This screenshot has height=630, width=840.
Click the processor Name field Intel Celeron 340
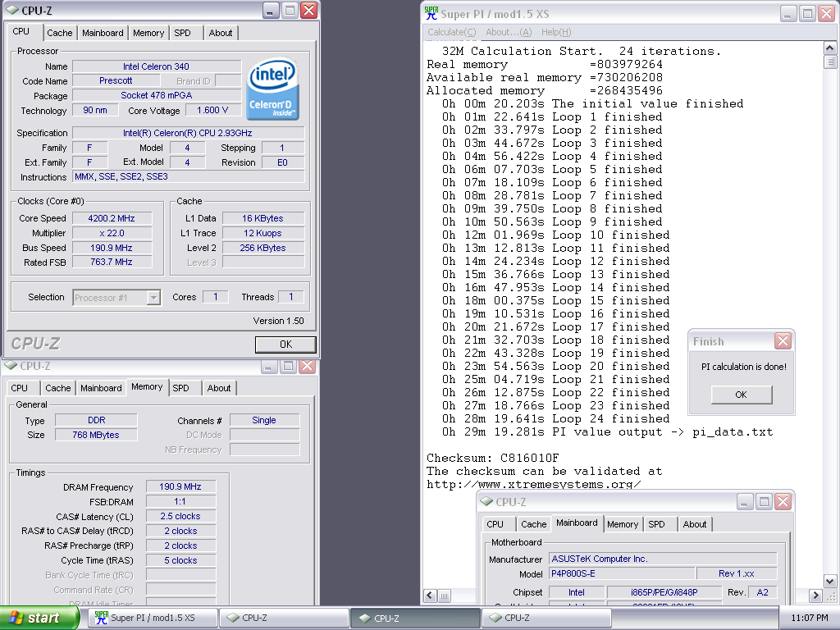click(x=157, y=66)
